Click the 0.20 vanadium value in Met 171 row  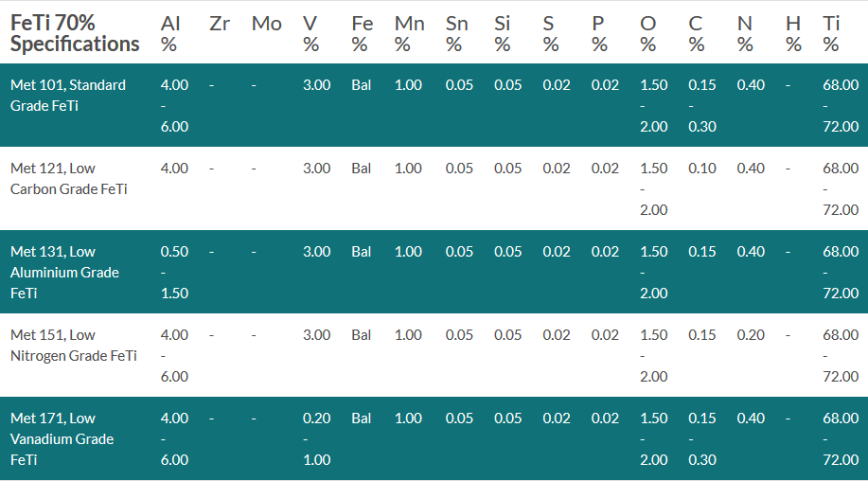[317, 419]
